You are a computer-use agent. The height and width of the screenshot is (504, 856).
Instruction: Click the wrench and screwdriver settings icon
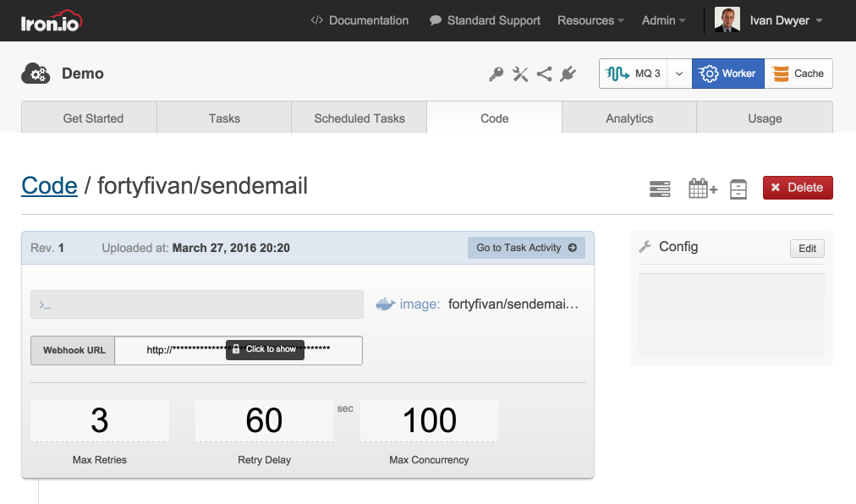pyautogui.click(x=520, y=74)
